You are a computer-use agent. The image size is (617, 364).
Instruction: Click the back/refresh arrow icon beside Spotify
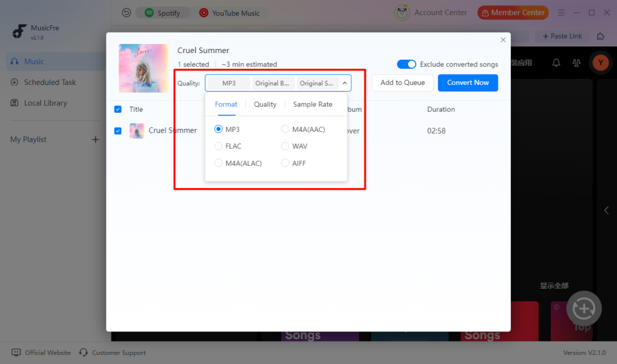point(126,13)
